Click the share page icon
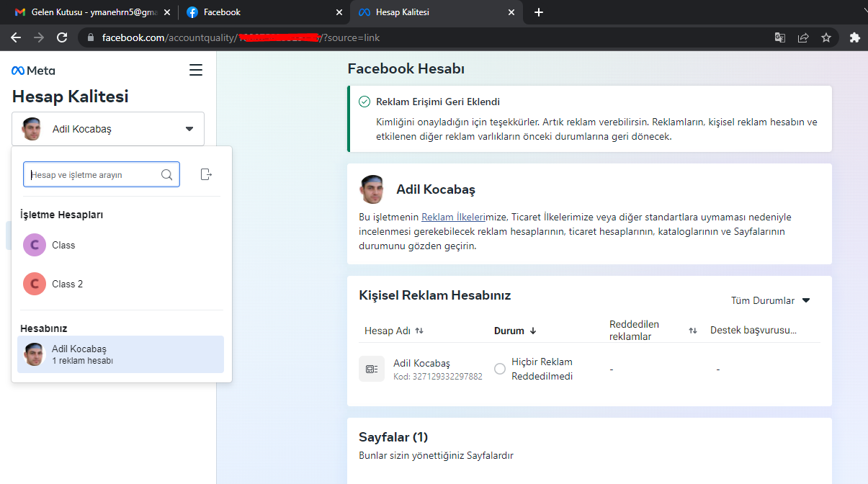The width and height of the screenshot is (868, 484). 803,37
